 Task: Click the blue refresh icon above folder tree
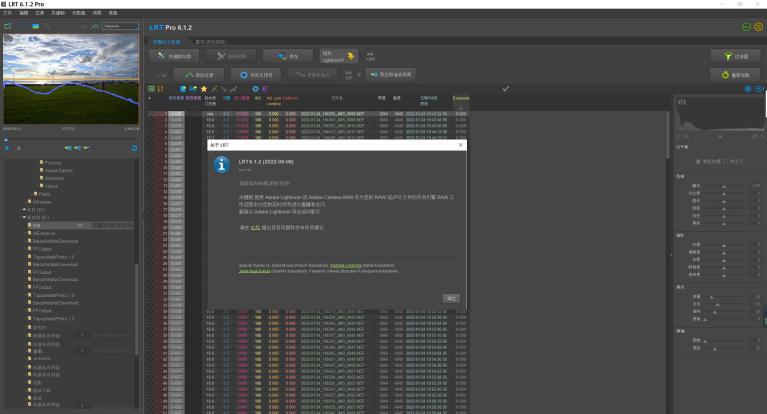click(x=134, y=148)
